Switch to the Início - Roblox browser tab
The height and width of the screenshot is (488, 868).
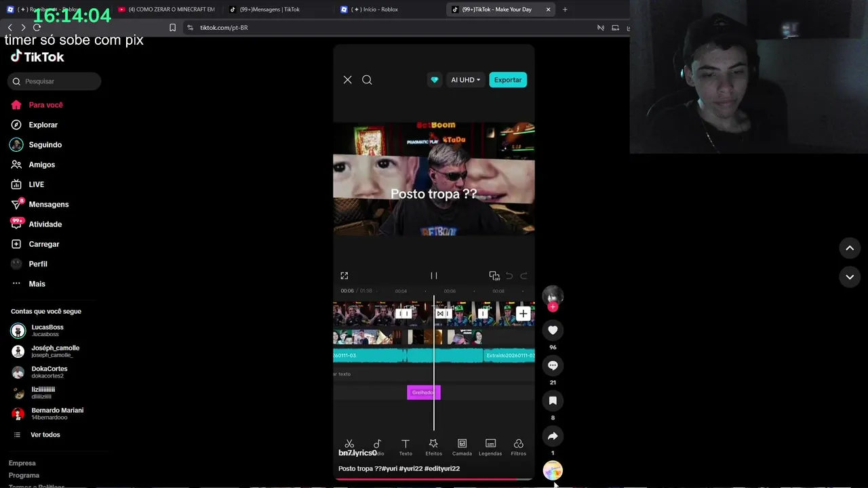(387, 9)
